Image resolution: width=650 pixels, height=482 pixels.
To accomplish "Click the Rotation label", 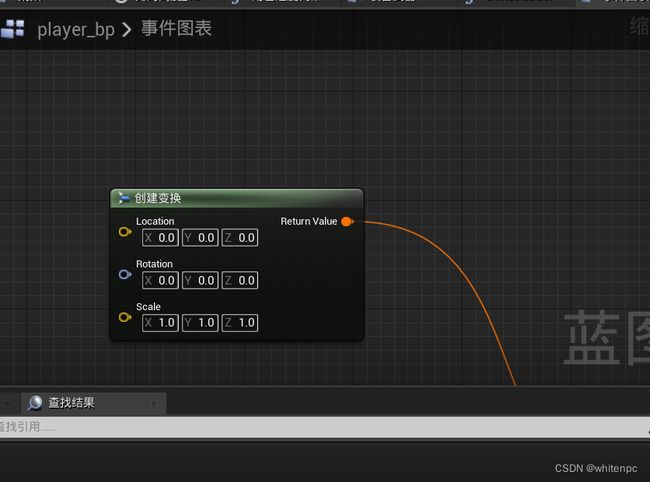I will (154, 264).
